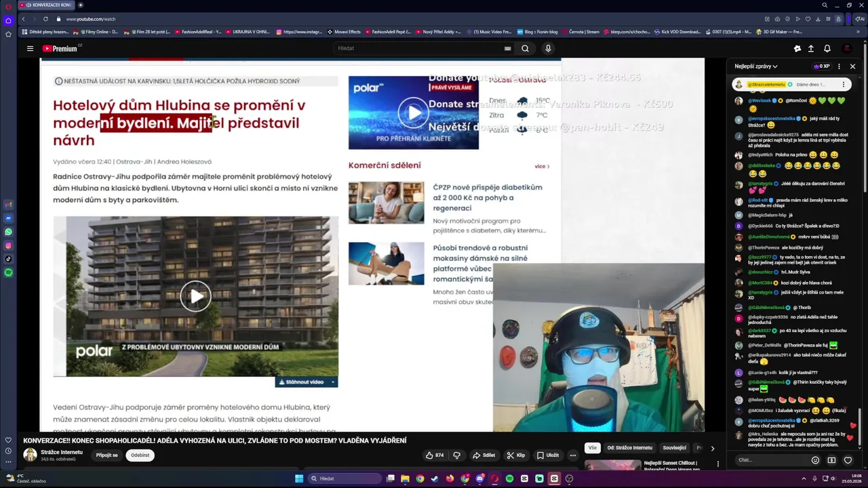
Task: Open Spotify in the Opera sidebar
Action: 8,272
